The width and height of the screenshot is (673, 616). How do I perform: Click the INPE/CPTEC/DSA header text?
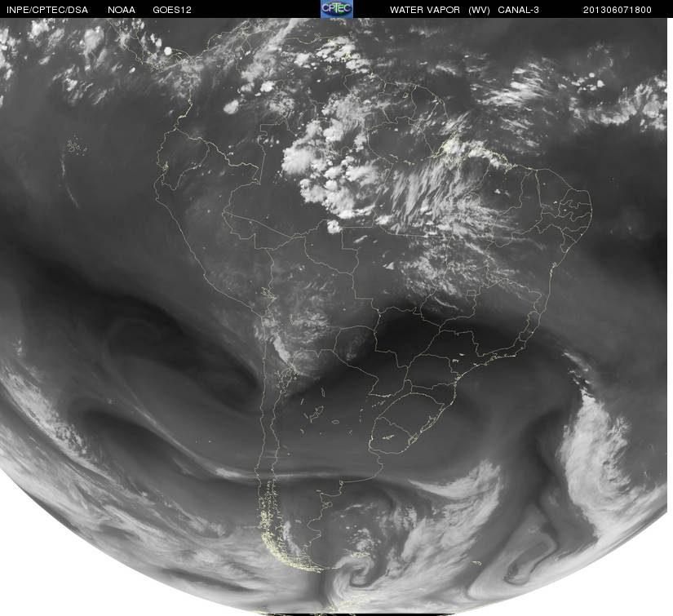pyautogui.click(x=47, y=10)
